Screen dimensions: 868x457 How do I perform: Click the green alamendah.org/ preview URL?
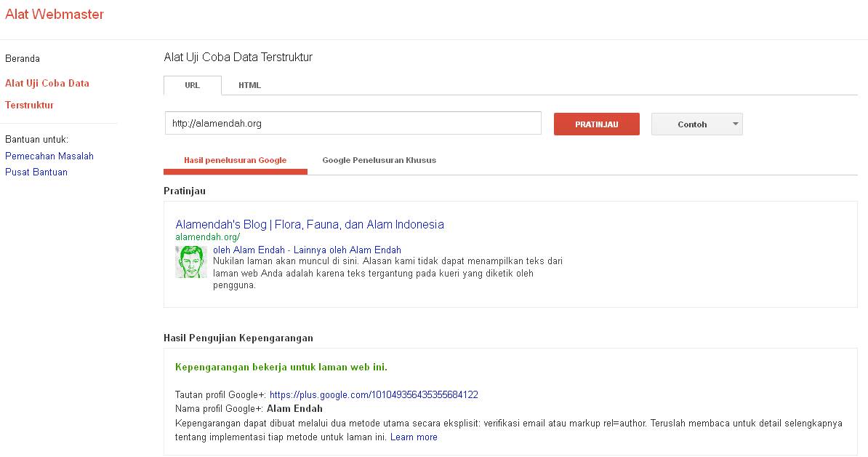207,237
